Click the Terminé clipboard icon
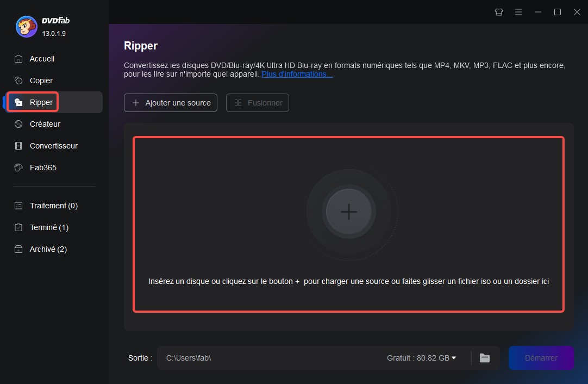The width and height of the screenshot is (588, 384). point(18,227)
